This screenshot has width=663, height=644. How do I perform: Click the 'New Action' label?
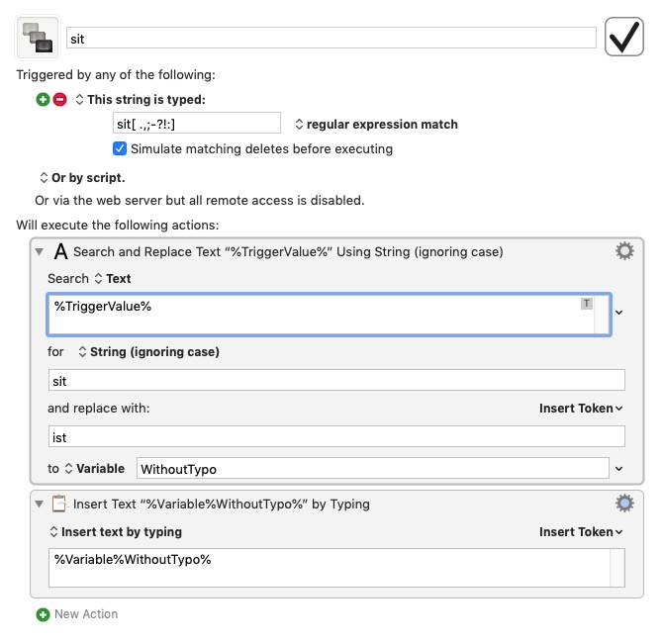click(x=86, y=614)
